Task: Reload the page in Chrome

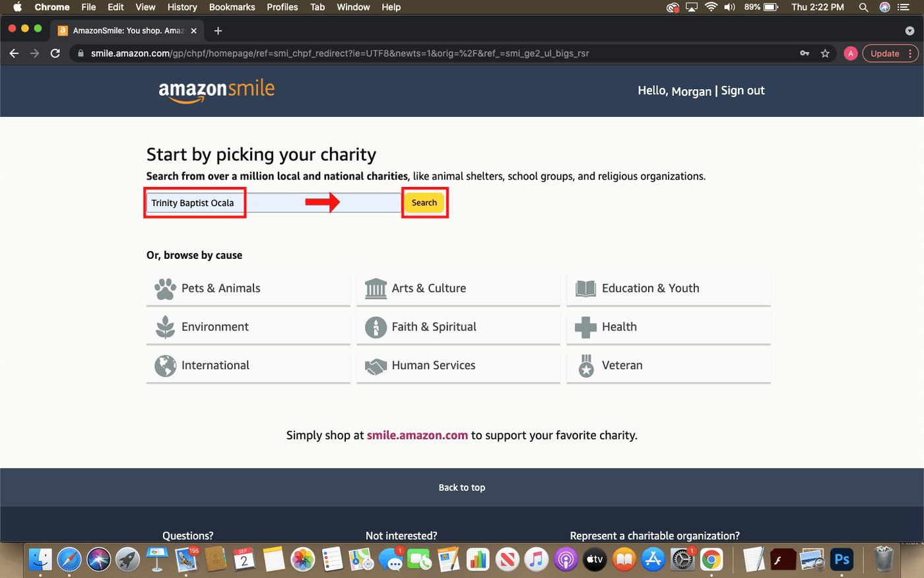Action: coord(55,54)
